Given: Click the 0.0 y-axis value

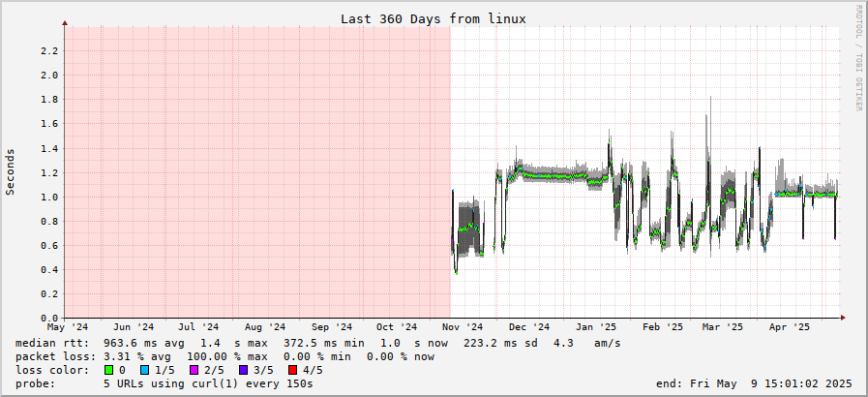Looking at the screenshot, I should click(48, 319).
